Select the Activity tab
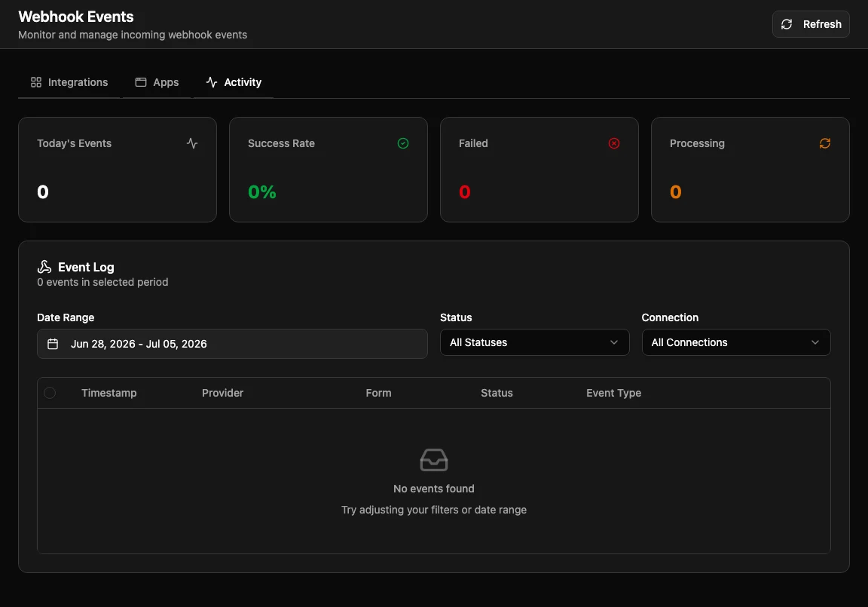Viewport: 868px width, 607px height. coord(234,82)
